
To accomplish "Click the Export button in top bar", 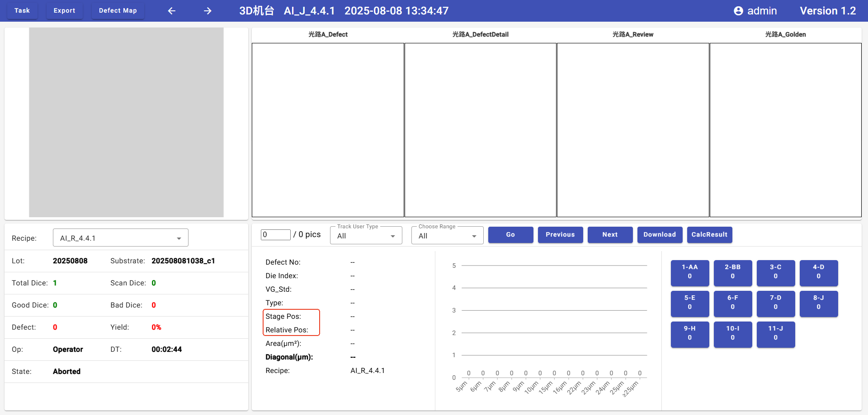I will point(64,11).
